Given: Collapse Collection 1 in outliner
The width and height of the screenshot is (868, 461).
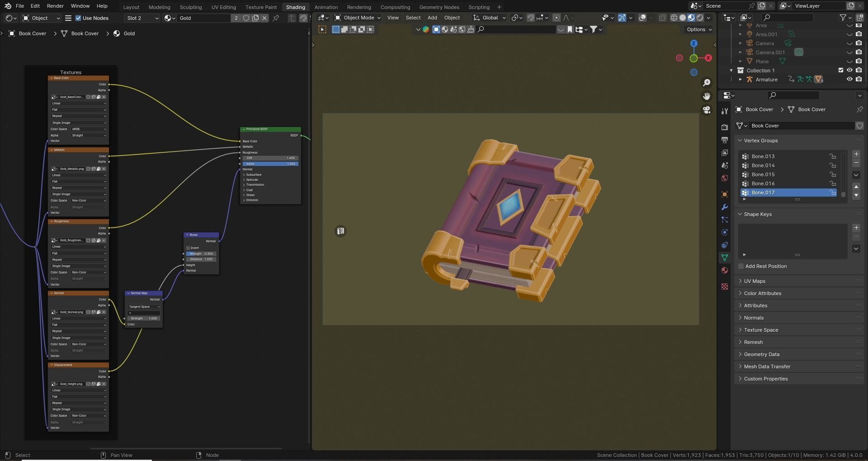Looking at the screenshot, I should (731, 71).
